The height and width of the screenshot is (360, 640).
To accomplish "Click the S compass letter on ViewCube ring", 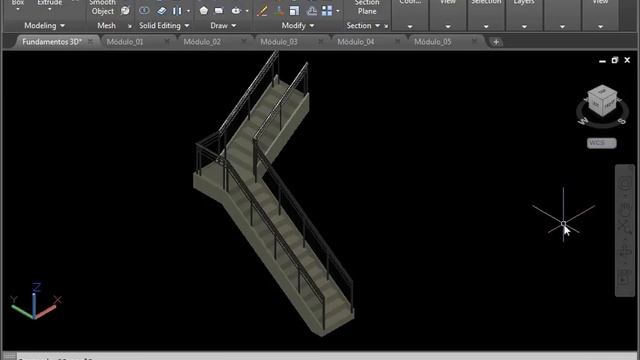I will point(622,121).
